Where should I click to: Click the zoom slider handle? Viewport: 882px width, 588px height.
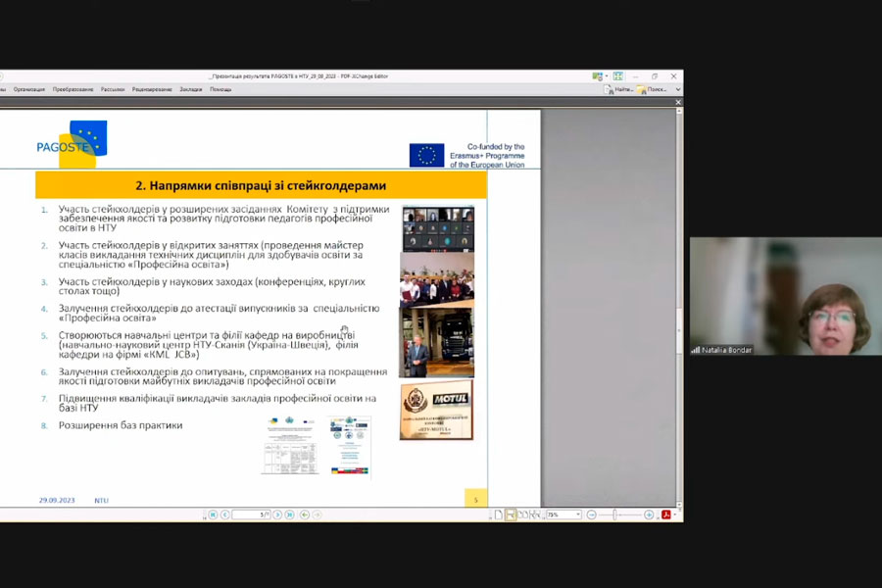[x=614, y=514]
